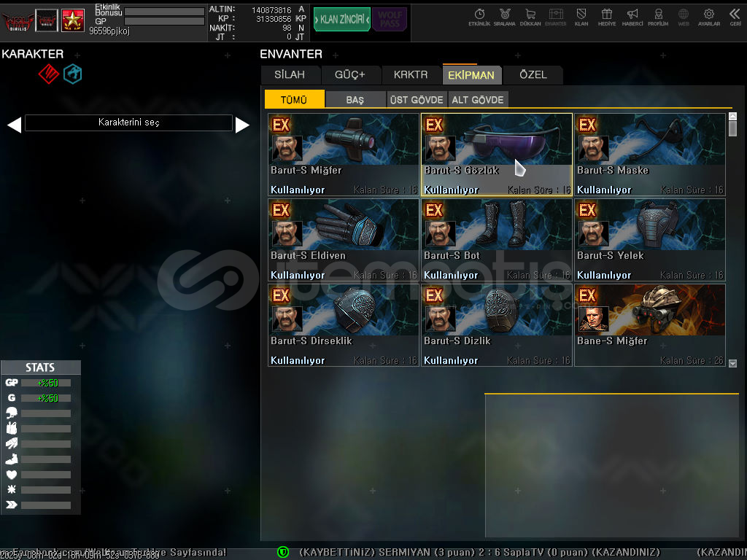
Task: Click the burst star stat icon in STATS
Action: tap(12, 489)
